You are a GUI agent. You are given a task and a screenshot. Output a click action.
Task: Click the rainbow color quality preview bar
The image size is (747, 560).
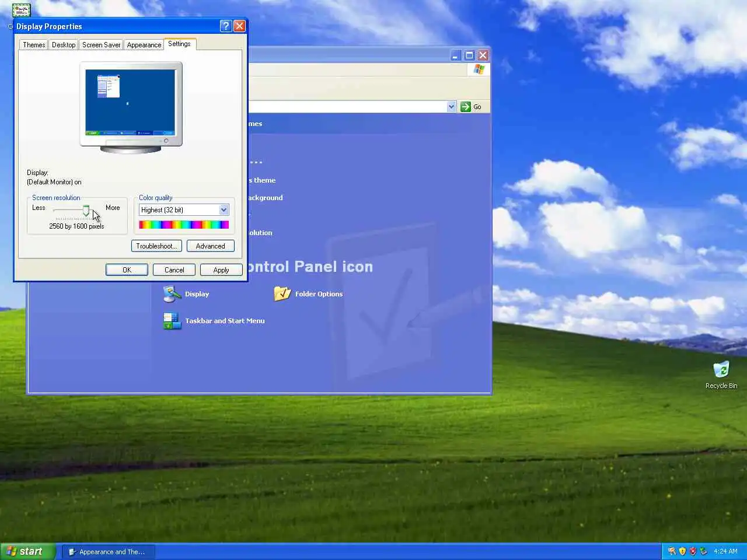tap(184, 225)
